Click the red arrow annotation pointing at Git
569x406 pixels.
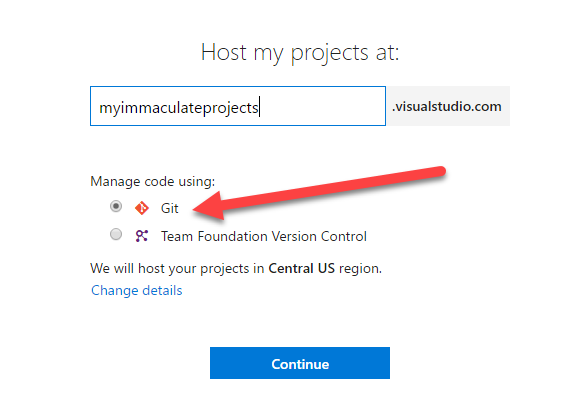pyautogui.click(x=319, y=192)
